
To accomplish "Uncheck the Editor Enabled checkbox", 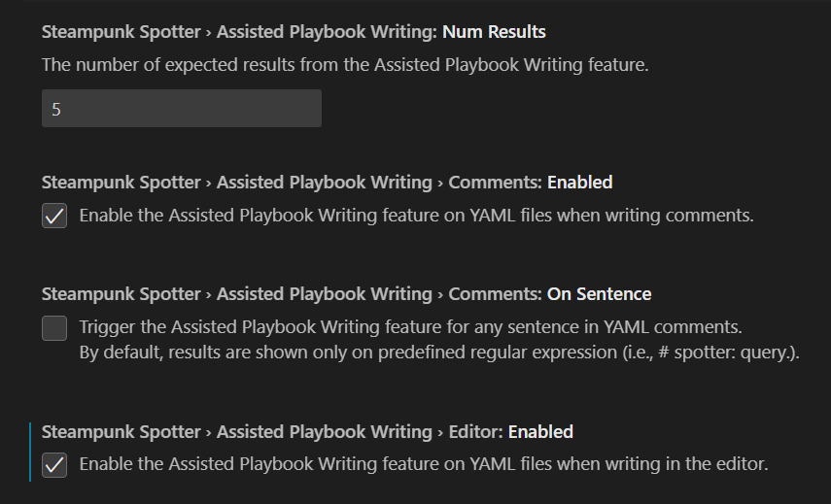I will 54,465.
